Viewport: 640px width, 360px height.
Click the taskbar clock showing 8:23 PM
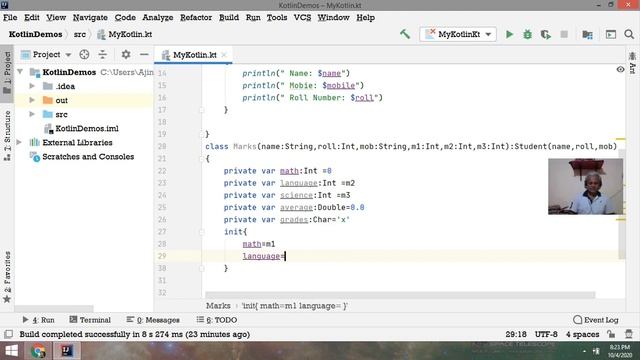click(620, 351)
